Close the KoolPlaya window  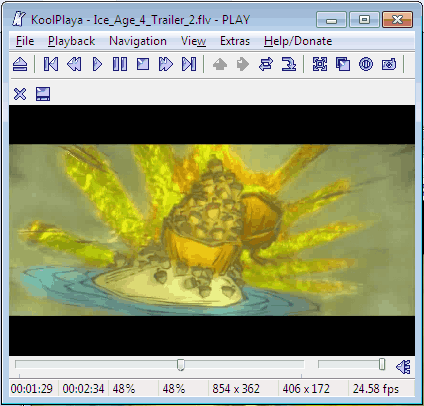pos(397,20)
